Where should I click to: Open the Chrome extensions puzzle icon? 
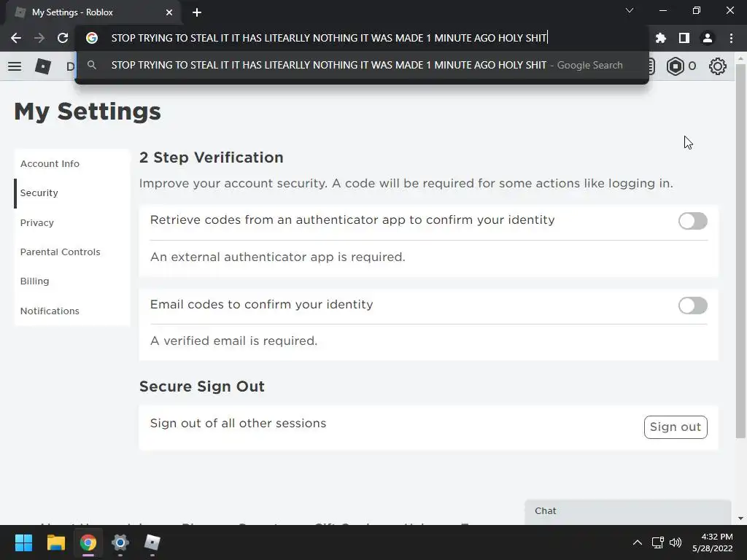tap(661, 38)
